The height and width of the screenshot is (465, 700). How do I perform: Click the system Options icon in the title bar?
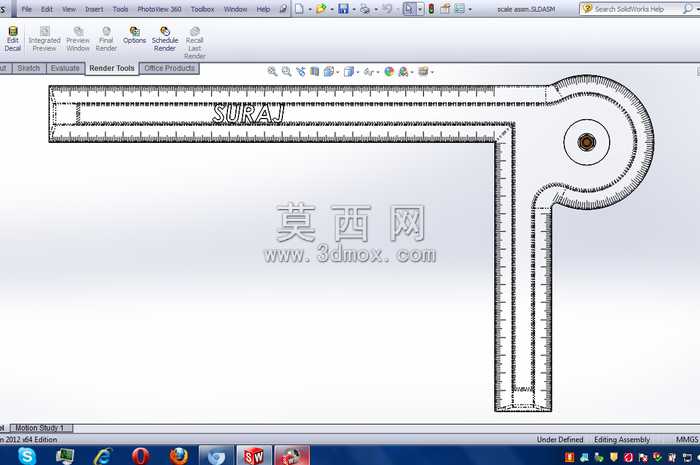click(x=459, y=8)
